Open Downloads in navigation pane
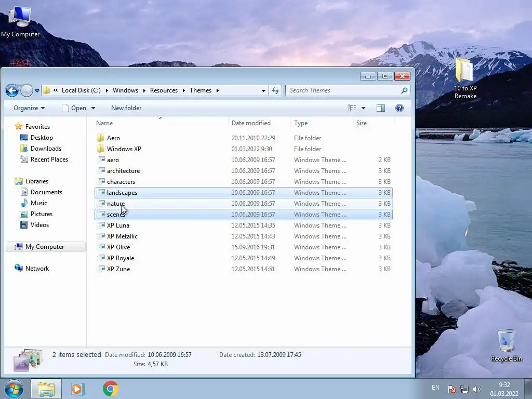532x399 pixels. (x=46, y=148)
